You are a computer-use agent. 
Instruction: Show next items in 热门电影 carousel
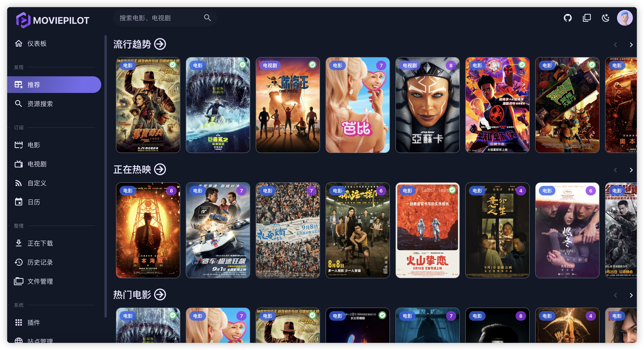631,295
